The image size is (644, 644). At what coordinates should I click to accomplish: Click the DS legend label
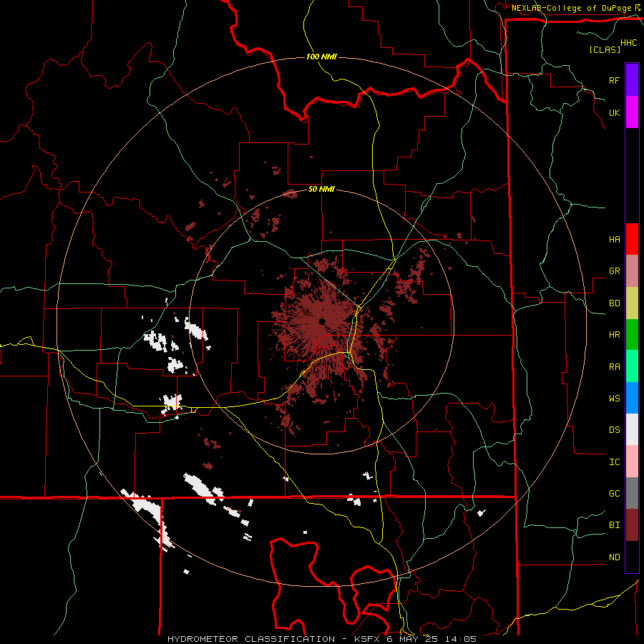[x=614, y=429]
